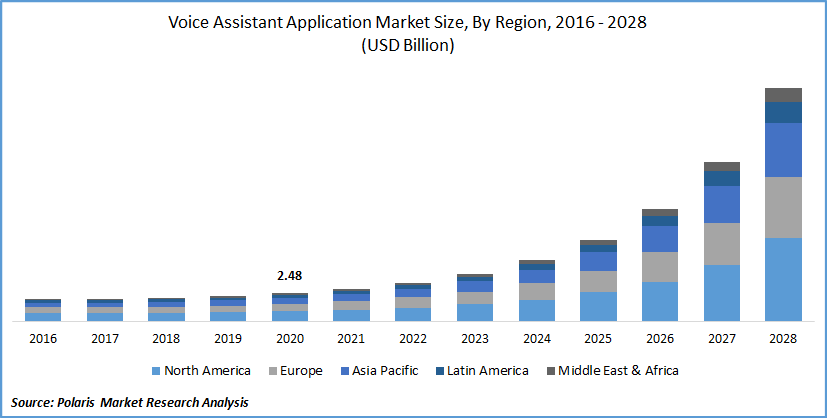Click the 2024 axis label
The height and width of the screenshot is (418, 827).
tap(536, 338)
